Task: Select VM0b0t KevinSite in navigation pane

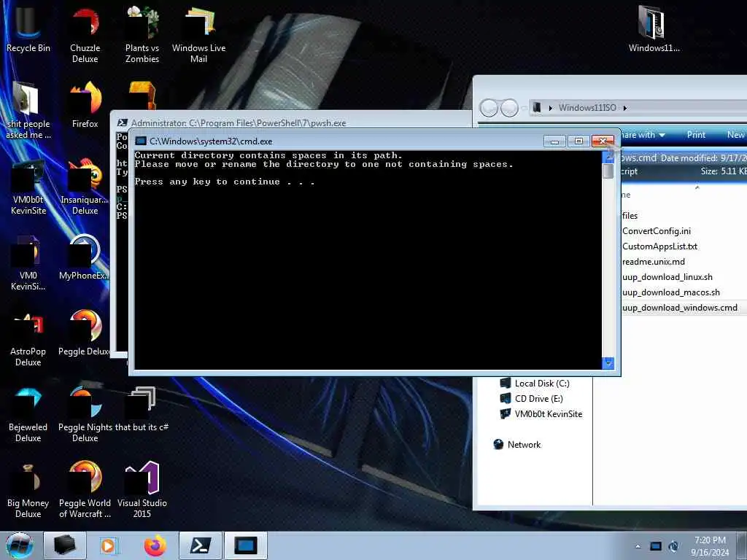Action: tap(541, 414)
